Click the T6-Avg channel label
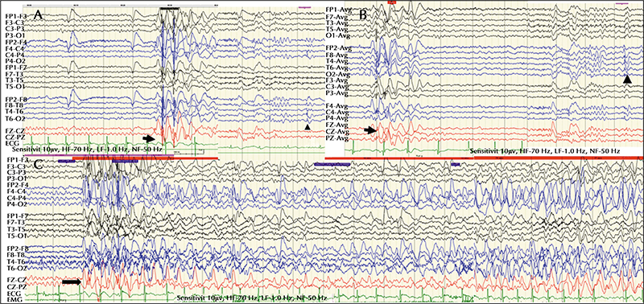644x304 pixels. coord(336,68)
